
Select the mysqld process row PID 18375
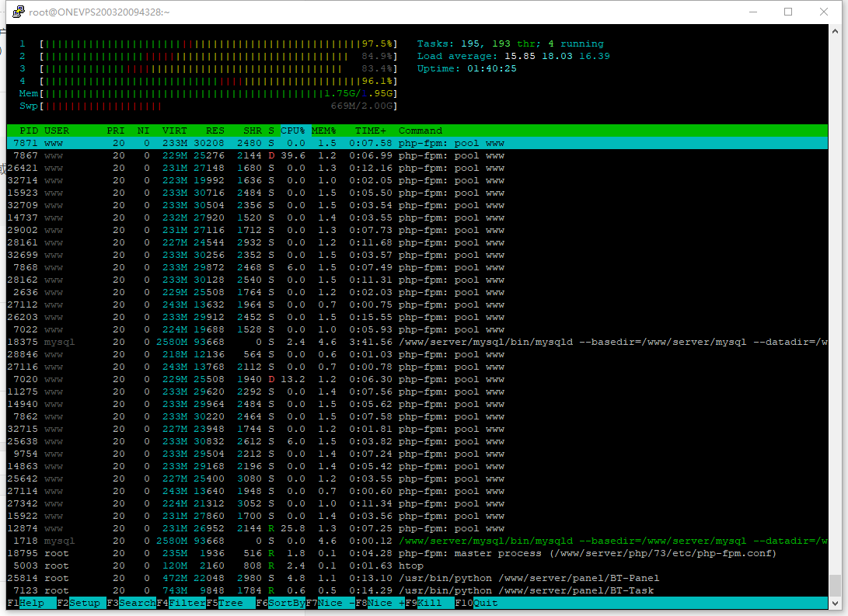(x=417, y=342)
